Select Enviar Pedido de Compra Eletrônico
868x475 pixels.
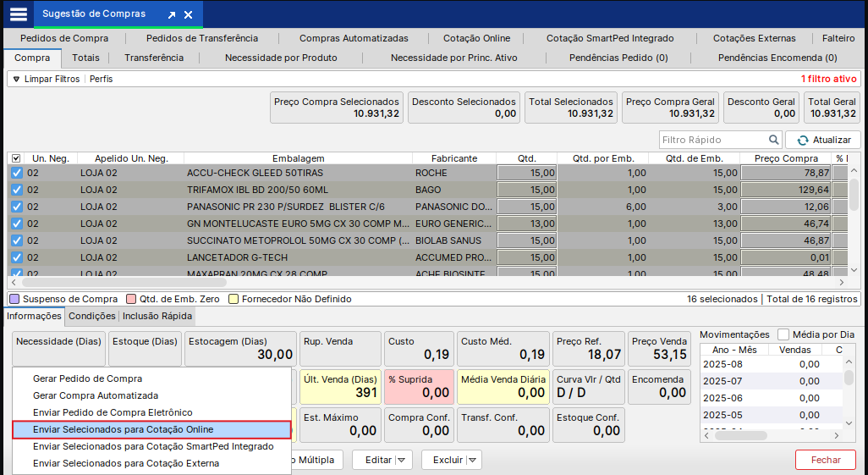tap(151, 412)
